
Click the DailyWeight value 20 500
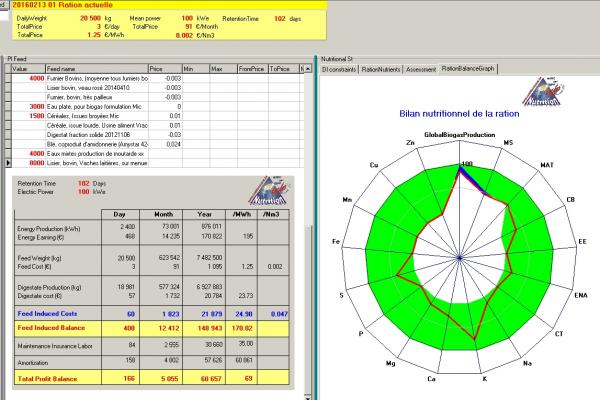point(90,18)
